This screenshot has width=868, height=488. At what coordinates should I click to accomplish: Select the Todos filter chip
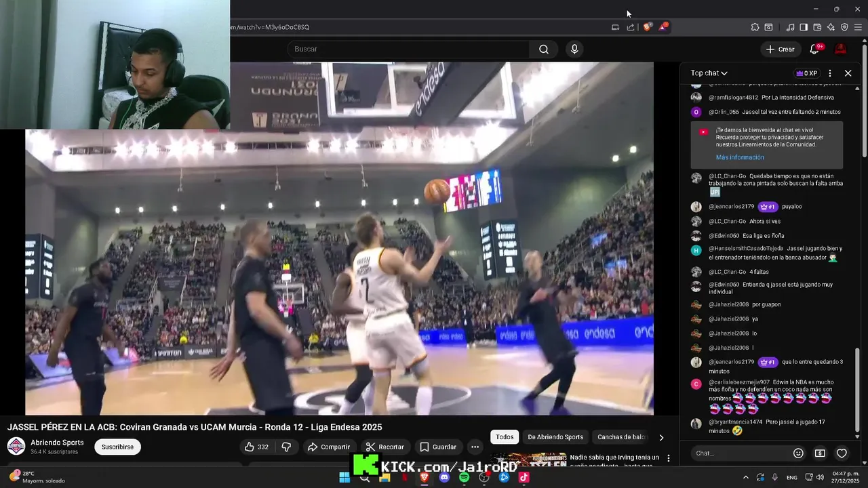pyautogui.click(x=505, y=437)
